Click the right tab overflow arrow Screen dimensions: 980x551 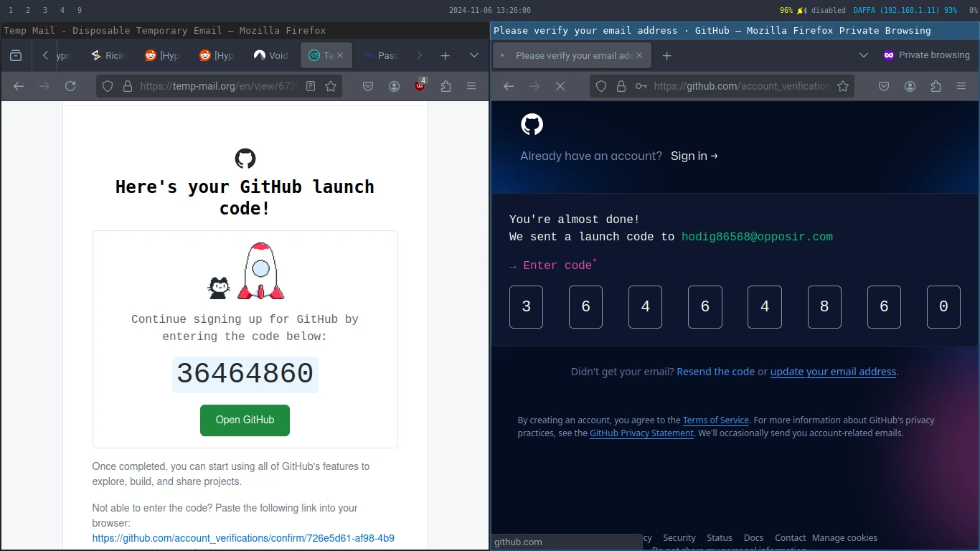tap(420, 55)
